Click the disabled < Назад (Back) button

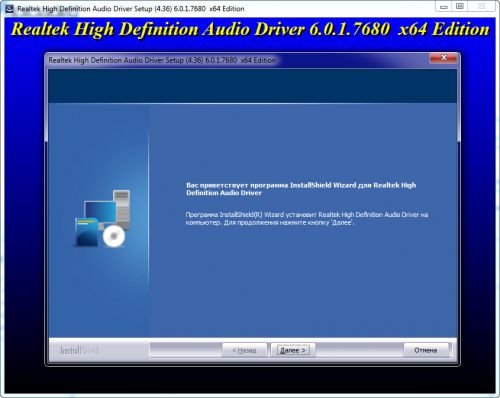click(x=244, y=350)
